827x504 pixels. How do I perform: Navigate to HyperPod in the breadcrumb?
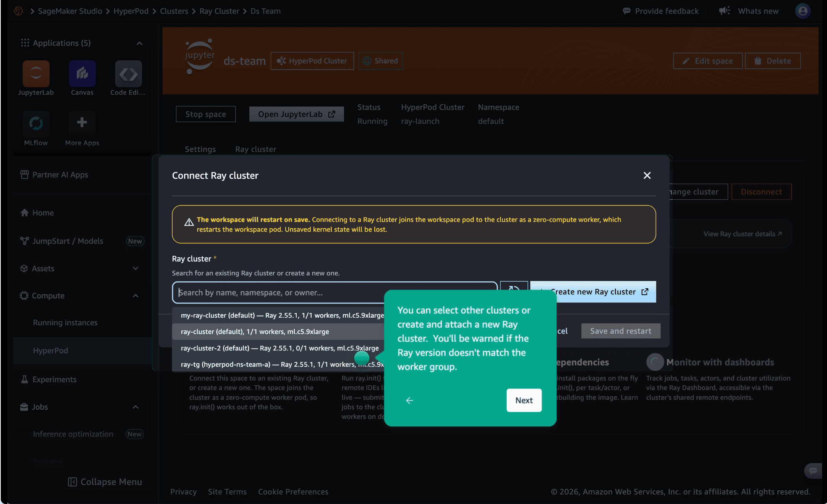[x=131, y=11]
